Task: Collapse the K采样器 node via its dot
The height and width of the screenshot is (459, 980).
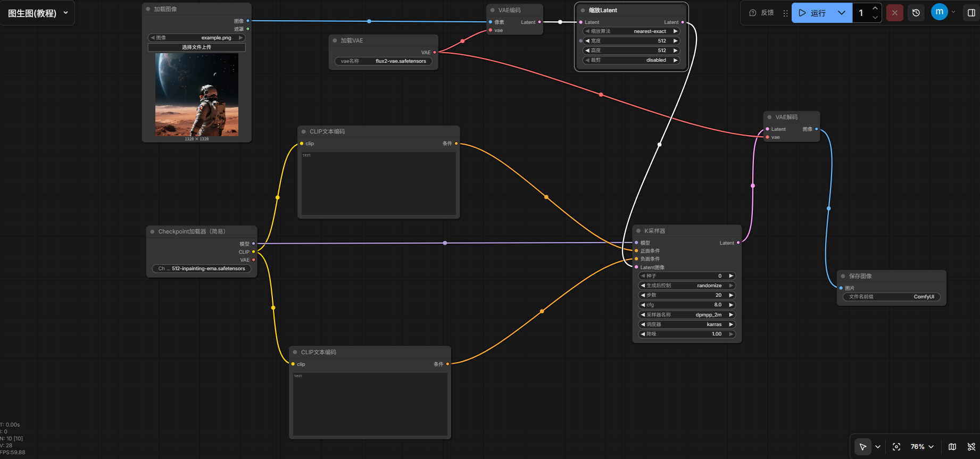Action: 638,231
